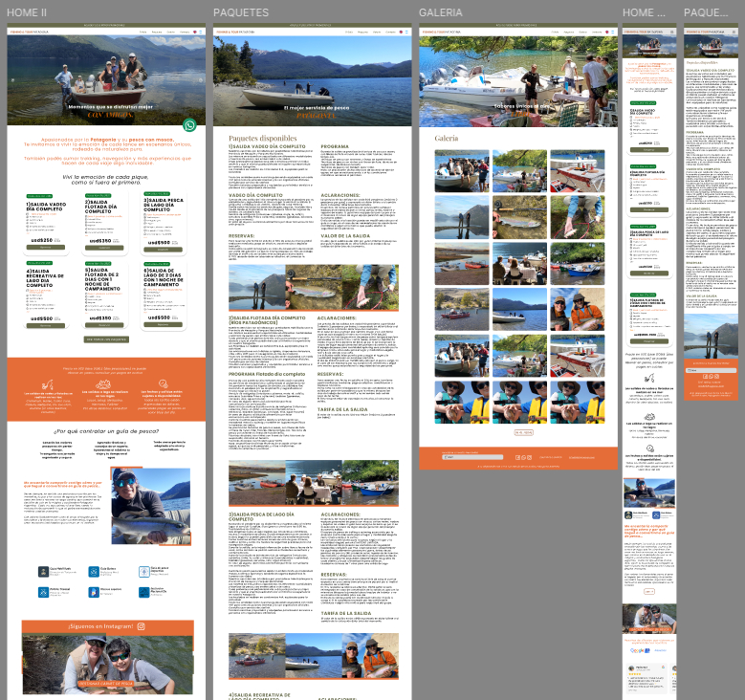Click the first Reservar button in mobile HOME frame
The height and width of the screenshot is (700, 745).
(x=649, y=150)
